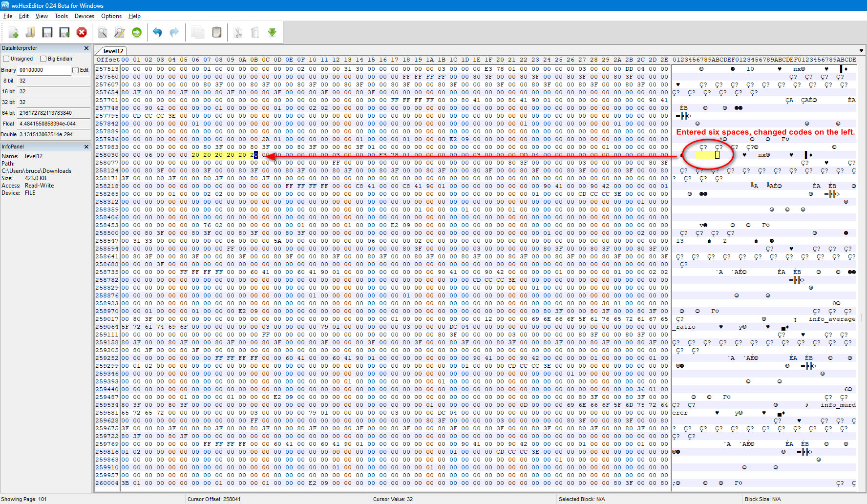867x504 pixels.
Task: Click the Save As toolbar icon
Action: tap(64, 32)
